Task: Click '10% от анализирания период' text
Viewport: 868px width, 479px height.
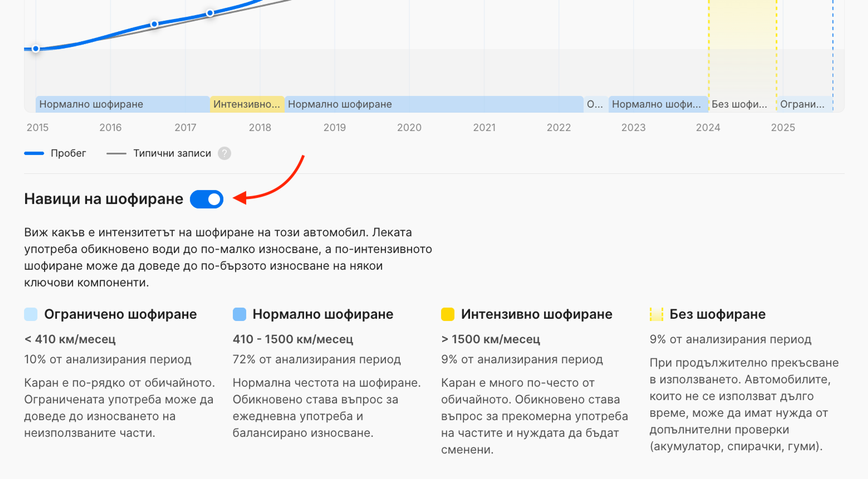Action: [x=108, y=359]
